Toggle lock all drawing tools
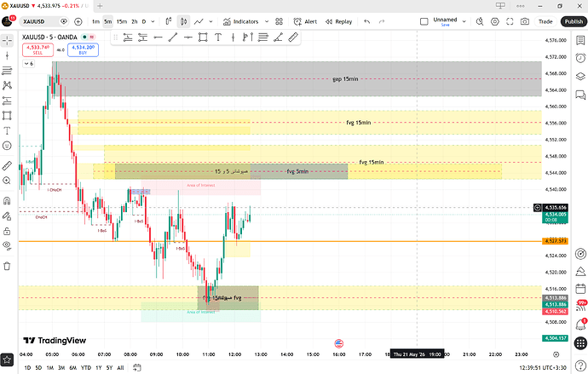The width and height of the screenshot is (588, 374). [7, 231]
